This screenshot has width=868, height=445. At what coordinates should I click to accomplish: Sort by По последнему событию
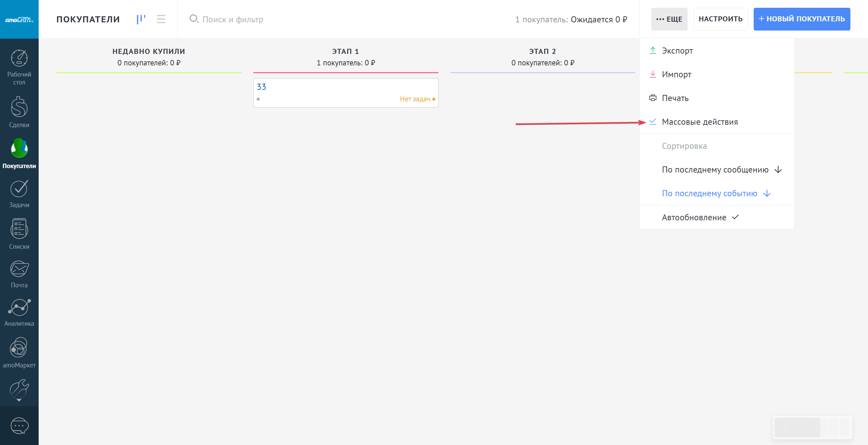click(x=709, y=193)
